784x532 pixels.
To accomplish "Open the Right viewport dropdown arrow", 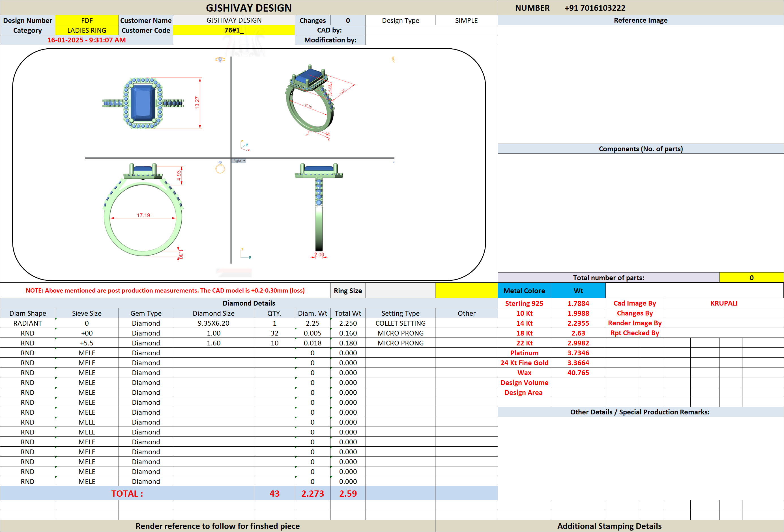I will pyautogui.click(x=244, y=161).
